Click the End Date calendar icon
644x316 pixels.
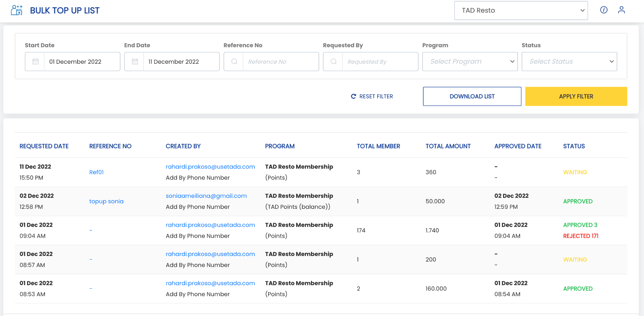click(135, 62)
